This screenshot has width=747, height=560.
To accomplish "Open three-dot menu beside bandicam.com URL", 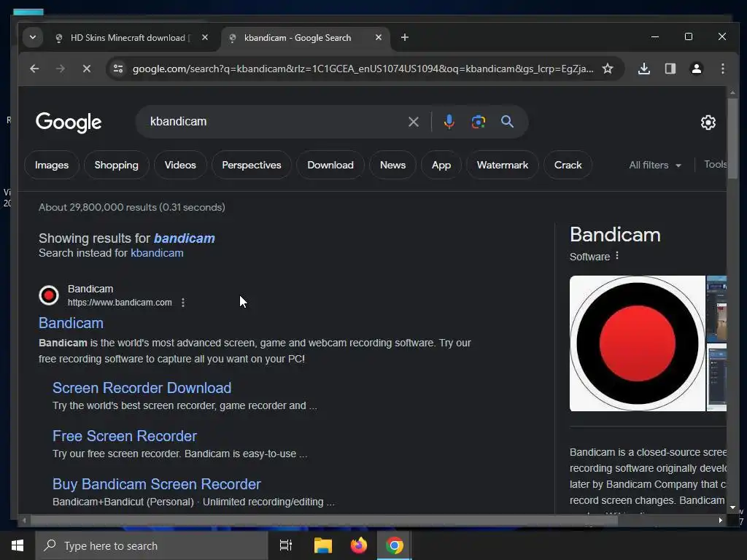I will click(x=183, y=303).
